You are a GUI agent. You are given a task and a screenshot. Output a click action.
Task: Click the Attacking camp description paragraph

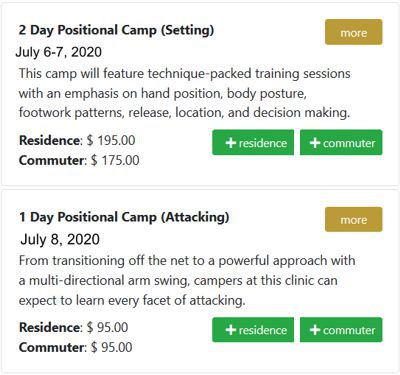[187, 280]
